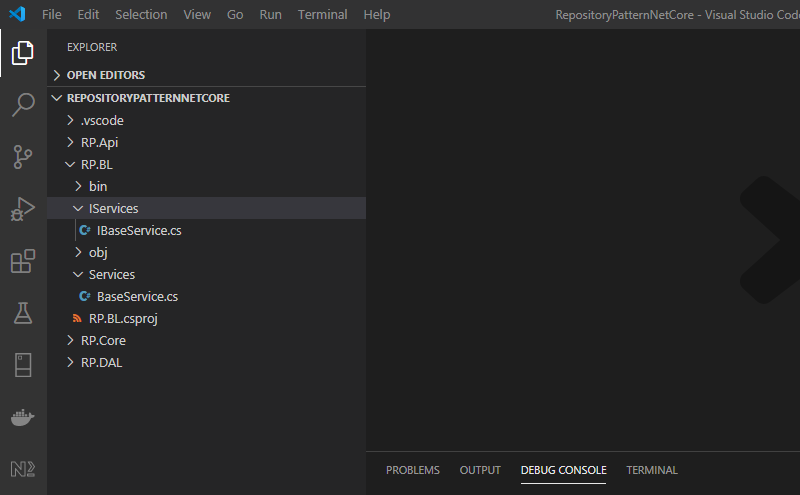Open the IBaseService.cs file
The width and height of the screenshot is (800, 495).
click(139, 230)
